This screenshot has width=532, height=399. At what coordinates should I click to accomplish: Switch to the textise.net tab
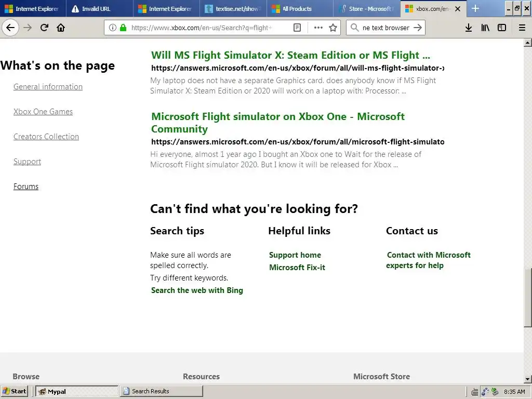[x=233, y=9]
